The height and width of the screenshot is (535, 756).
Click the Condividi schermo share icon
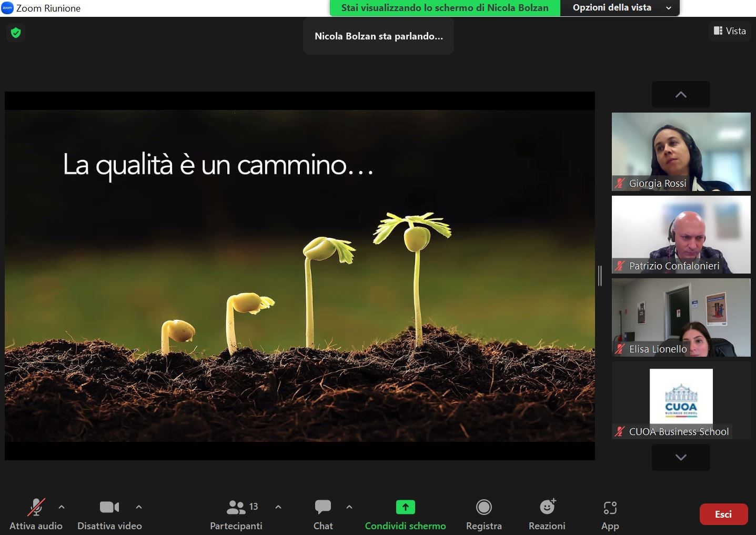[405, 507]
